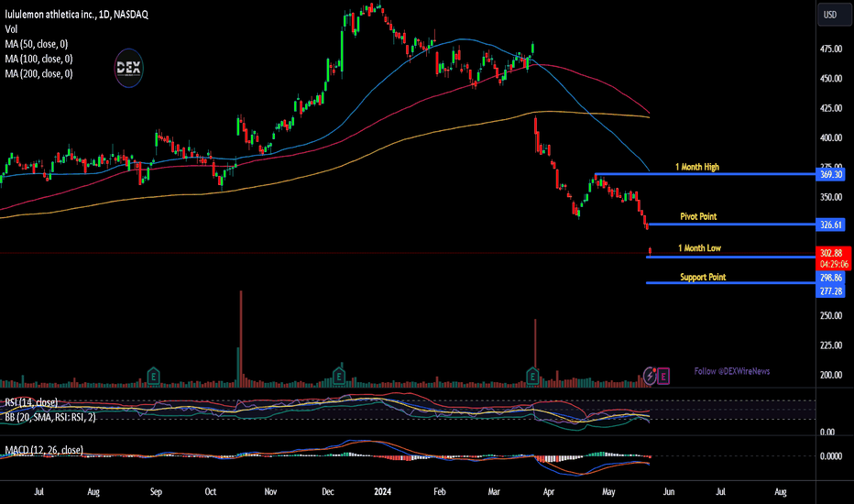Click the 1 Month Low line label

[x=699, y=248]
